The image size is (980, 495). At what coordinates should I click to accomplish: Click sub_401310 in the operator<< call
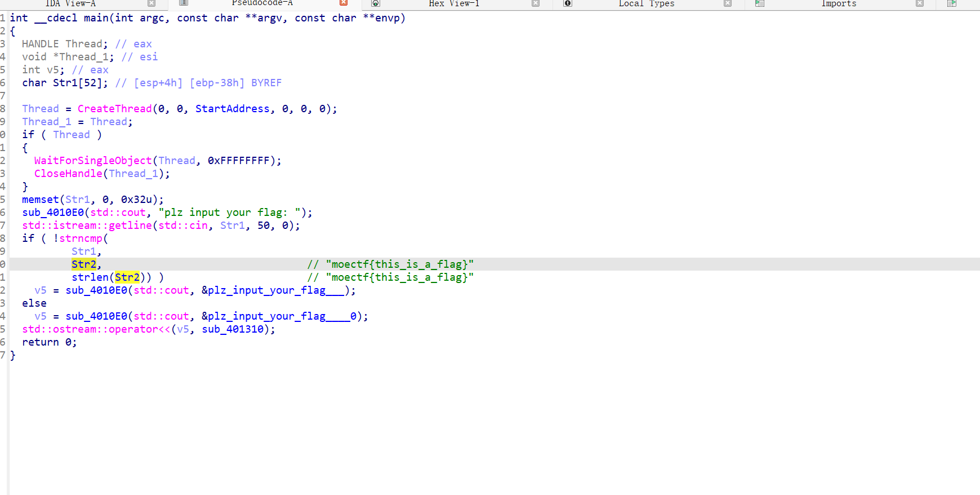tap(232, 329)
